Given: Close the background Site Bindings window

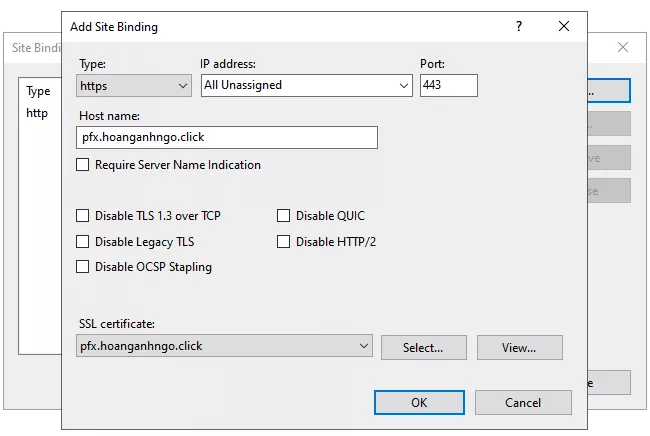Looking at the screenshot, I should point(623,47).
